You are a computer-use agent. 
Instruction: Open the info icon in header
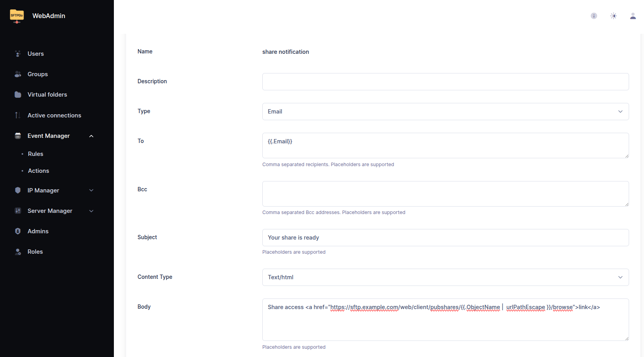coord(594,16)
